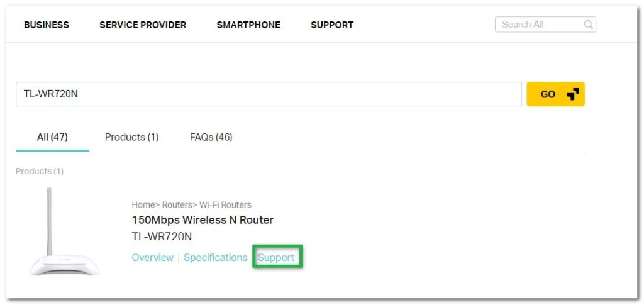Open SUPPORT in the top navigation bar

pyautogui.click(x=332, y=25)
